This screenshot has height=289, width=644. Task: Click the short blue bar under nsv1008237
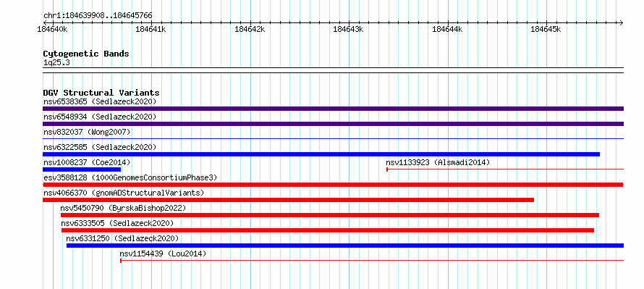pos(82,169)
